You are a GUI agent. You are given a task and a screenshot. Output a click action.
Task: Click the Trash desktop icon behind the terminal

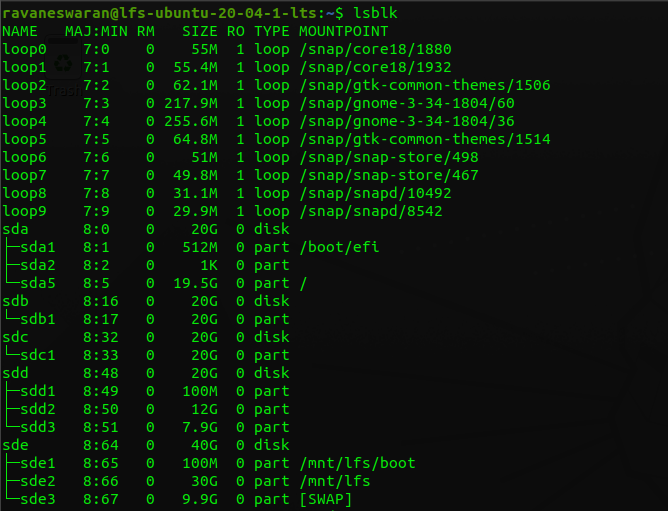click(64, 64)
